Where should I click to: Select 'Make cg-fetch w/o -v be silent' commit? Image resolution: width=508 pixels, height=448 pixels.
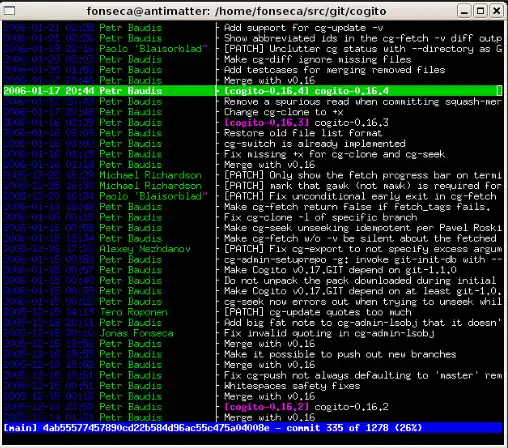(x=360, y=239)
